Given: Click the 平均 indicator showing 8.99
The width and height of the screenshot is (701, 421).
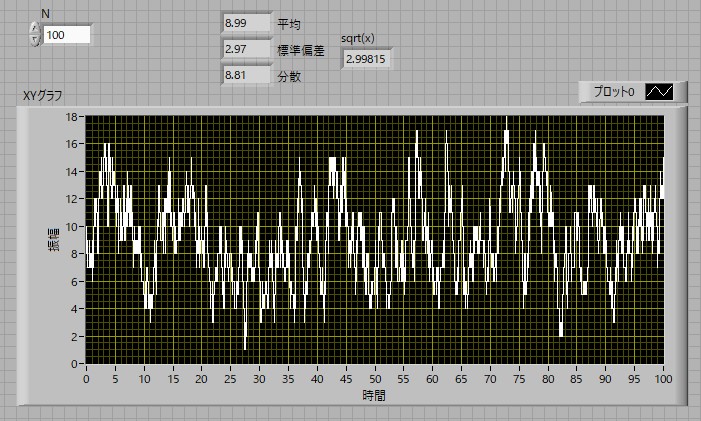Looking at the screenshot, I should [x=246, y=23].
